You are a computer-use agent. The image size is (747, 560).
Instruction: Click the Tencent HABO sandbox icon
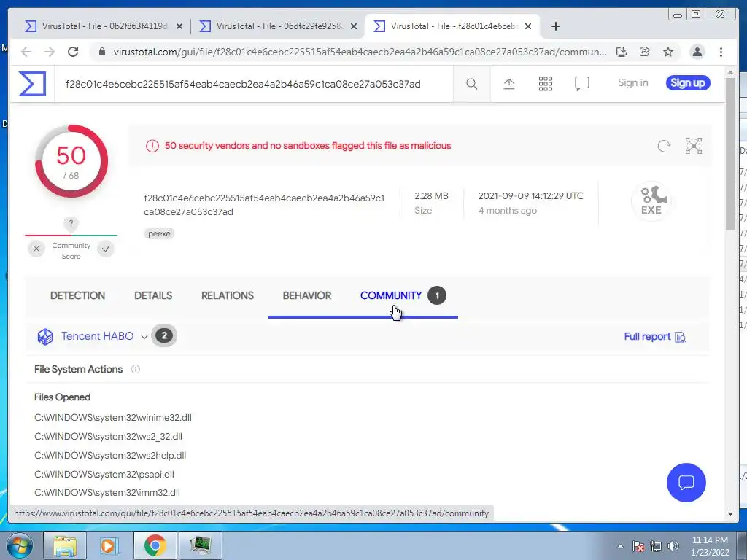click(x=45, y=337)
